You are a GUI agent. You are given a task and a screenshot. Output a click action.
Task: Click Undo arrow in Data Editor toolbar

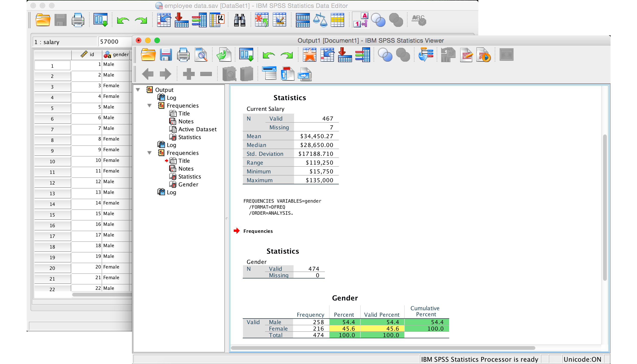[x=123, y=20]
